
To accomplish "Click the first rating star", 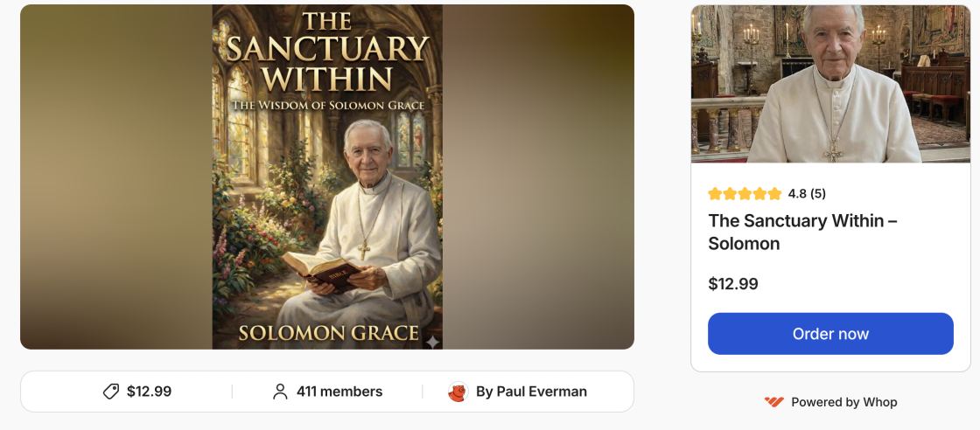I will point(715,194).
